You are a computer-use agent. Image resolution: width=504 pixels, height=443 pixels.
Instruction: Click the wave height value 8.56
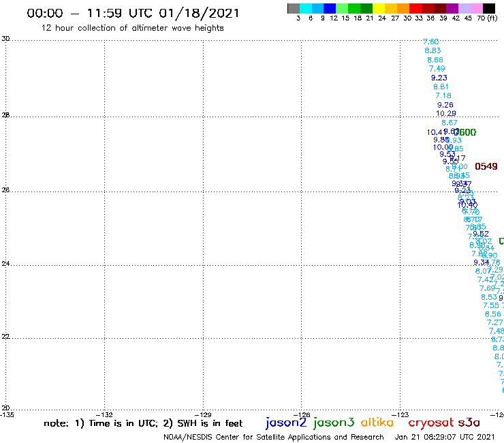tap(492, 314)
